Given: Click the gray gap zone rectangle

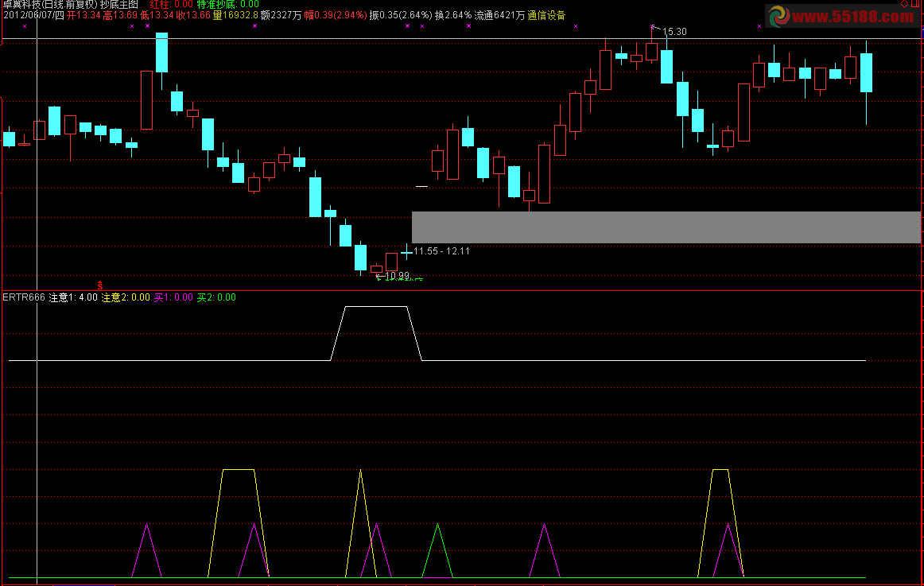Looking at the screenshot, I should click(666, 227).
